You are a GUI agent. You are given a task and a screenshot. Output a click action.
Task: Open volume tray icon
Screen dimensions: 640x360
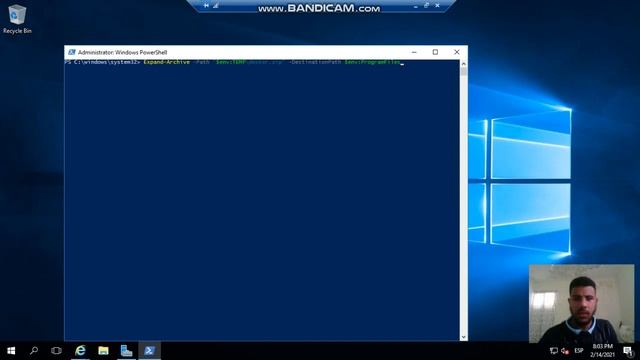coord(565,351)
